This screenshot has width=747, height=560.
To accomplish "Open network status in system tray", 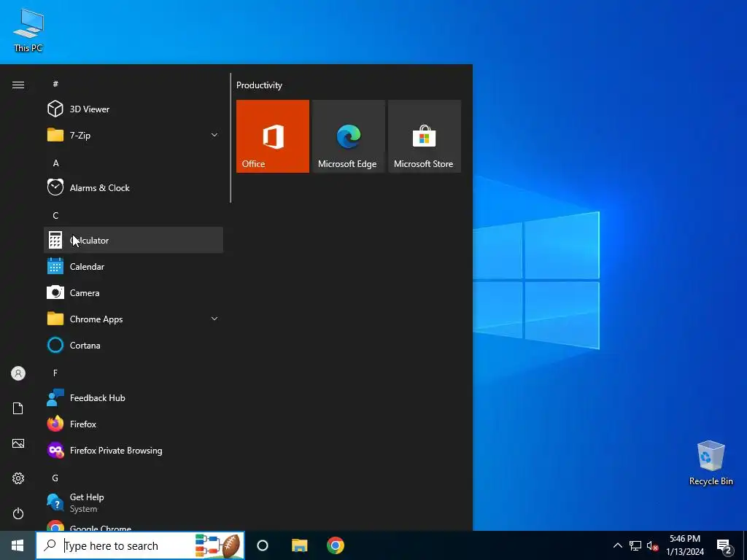I will pos(635,545).
